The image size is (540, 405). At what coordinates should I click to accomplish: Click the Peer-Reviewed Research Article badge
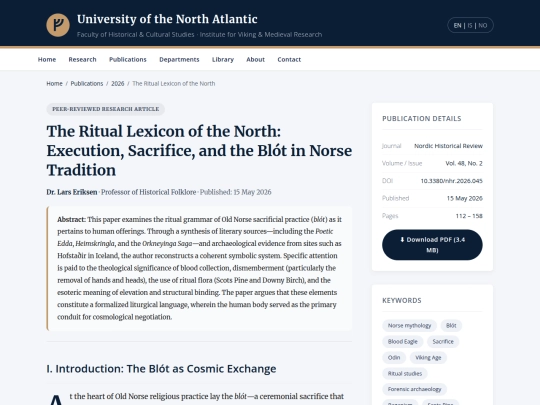point(106,109)
